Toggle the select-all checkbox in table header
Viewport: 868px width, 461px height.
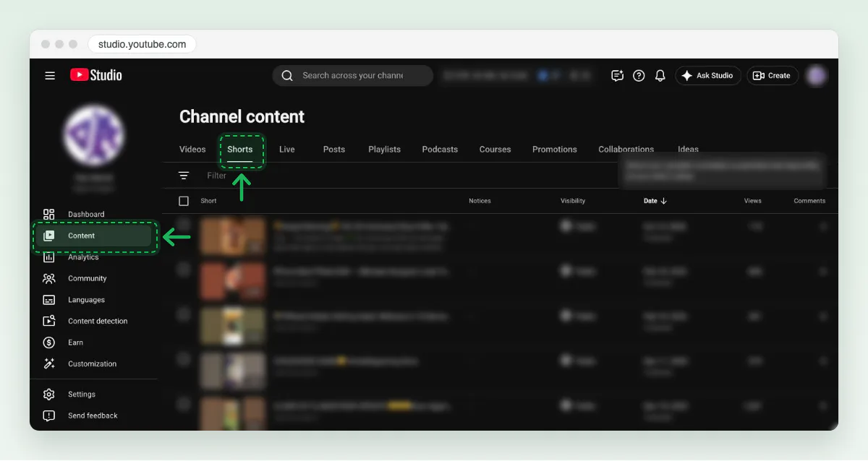[x=184, y=201]
